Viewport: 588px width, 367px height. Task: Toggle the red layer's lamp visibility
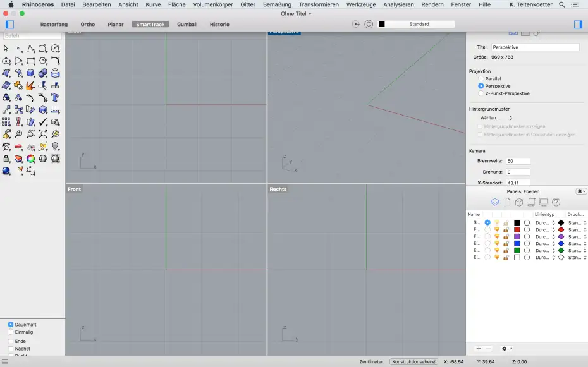(x=496, y=229)
